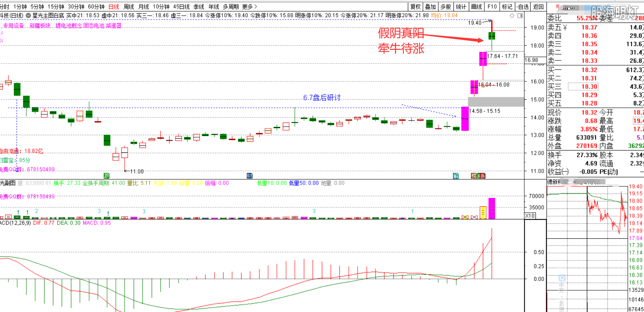Click the 净资 4.69 value
644x312 pixels.
(591, 163)
